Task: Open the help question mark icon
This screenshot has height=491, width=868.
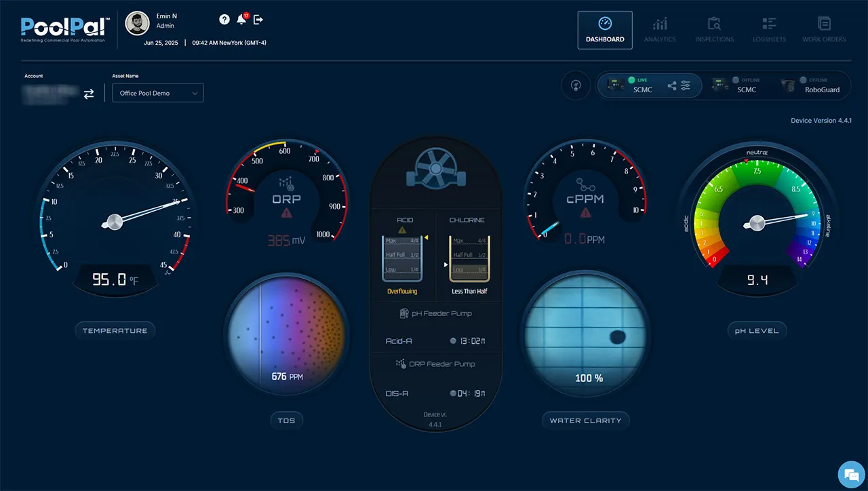Action: [224, 20]
